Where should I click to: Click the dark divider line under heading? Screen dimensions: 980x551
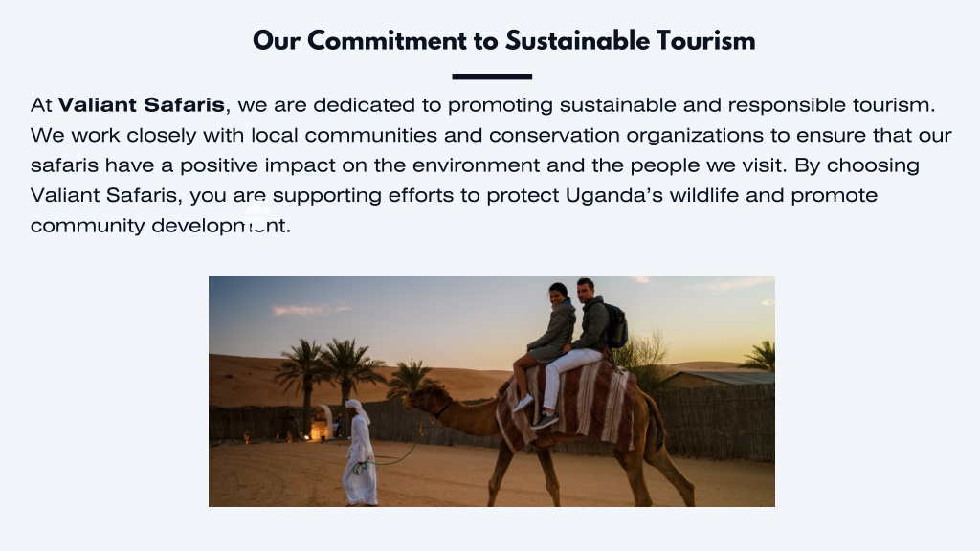click(492, 77)
